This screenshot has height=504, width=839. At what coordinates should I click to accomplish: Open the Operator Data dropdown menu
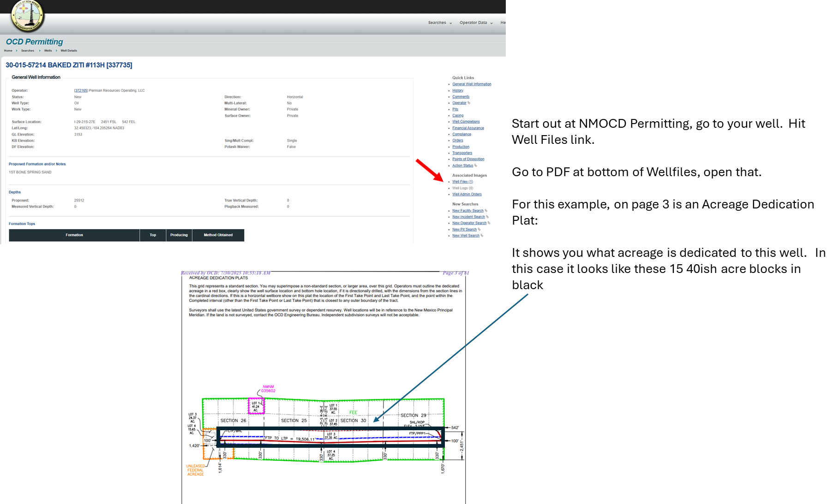pos(476,23)
